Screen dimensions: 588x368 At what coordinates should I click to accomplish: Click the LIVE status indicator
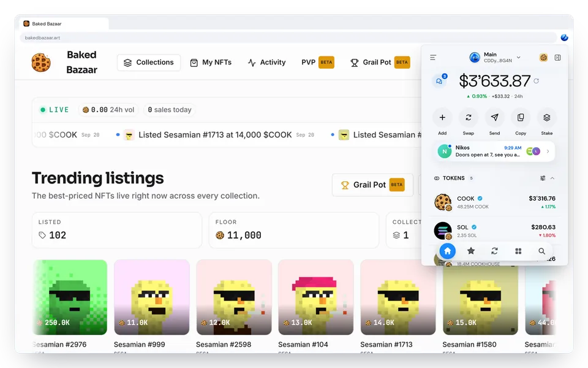[x=55, y=110]
